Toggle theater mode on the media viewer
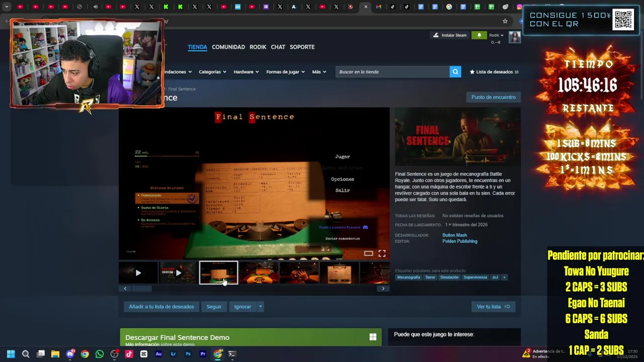The image size is (644, 362). [368, 253]
